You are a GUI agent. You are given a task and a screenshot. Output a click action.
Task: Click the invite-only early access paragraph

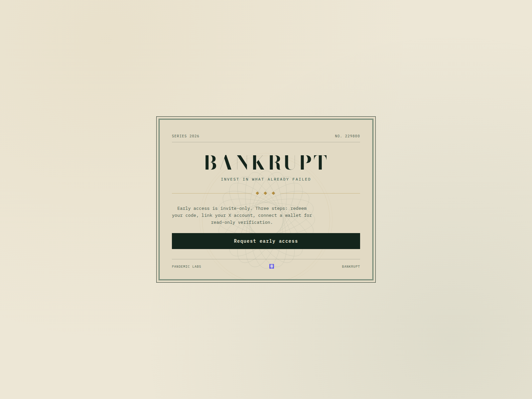[242, 215]
